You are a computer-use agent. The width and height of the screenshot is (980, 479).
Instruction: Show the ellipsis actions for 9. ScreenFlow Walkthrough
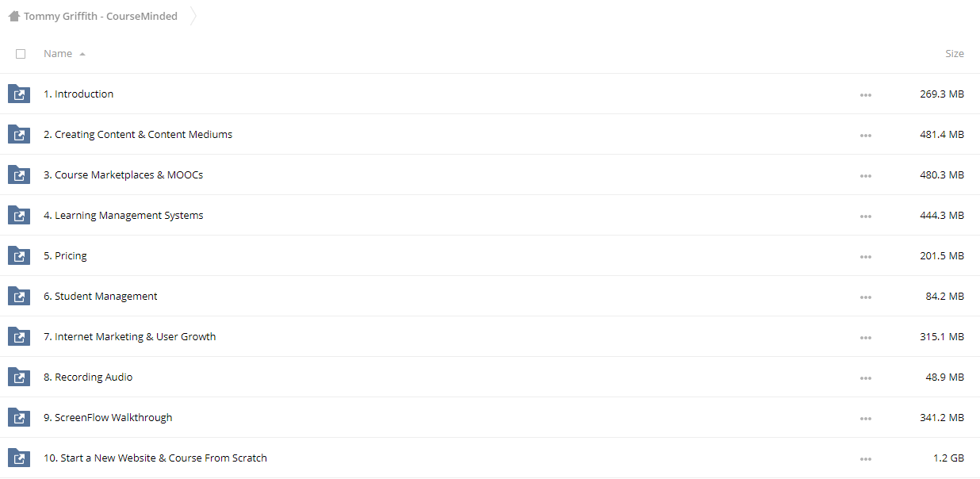865,419
